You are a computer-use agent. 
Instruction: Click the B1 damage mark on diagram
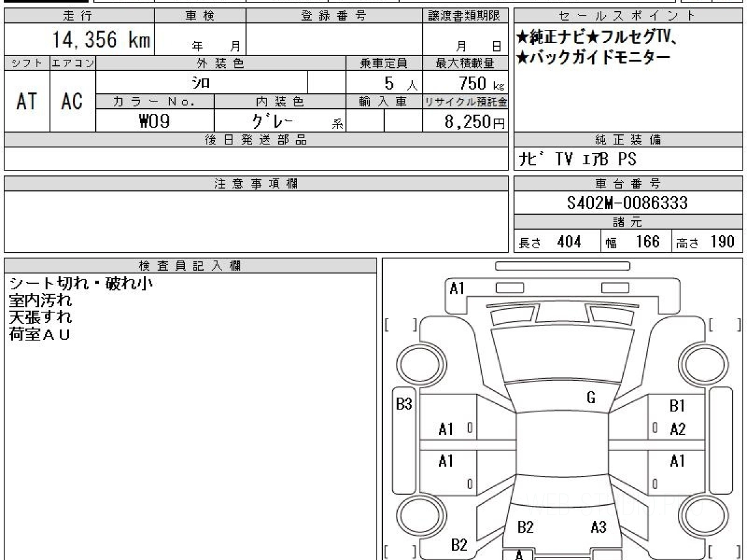click(x=677, y=406)
